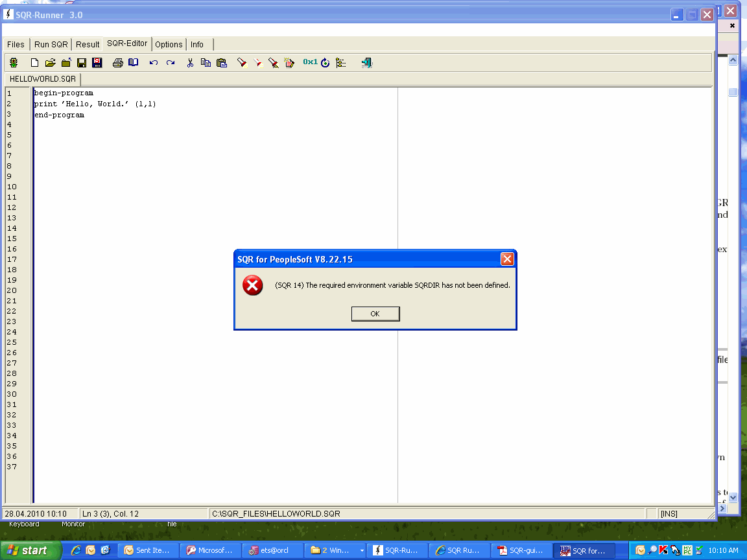Open the HELLOWORLD.SQR editor tab
Screen dimensions: 747x560
pos(41,78)
